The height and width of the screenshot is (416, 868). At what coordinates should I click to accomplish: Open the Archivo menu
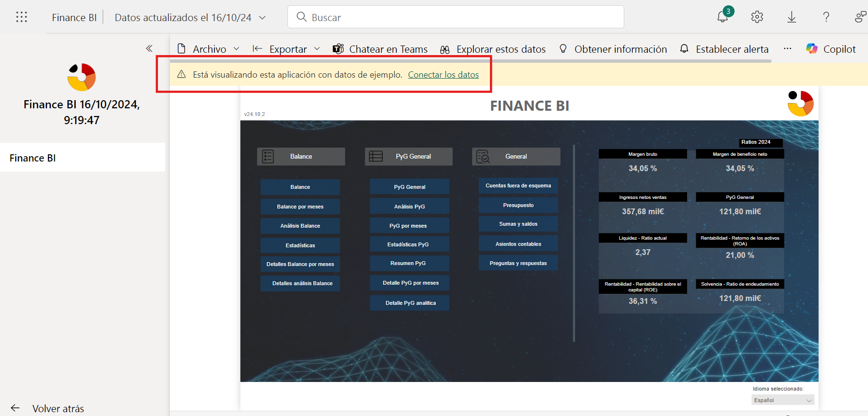208,49
